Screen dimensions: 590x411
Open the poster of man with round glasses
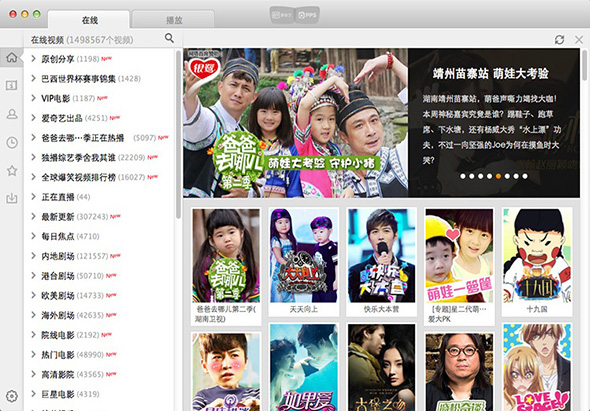pyautogui.click(x=459, y=372)
